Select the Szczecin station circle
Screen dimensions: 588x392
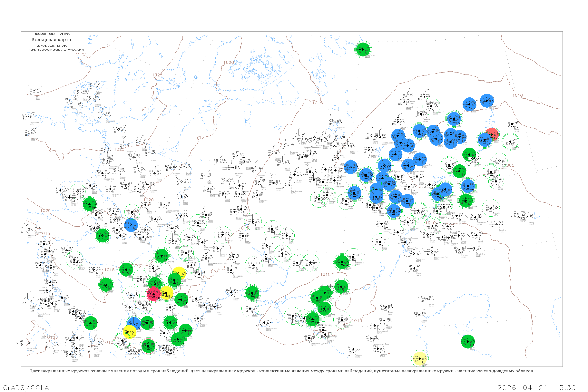(x=105, y=151)
